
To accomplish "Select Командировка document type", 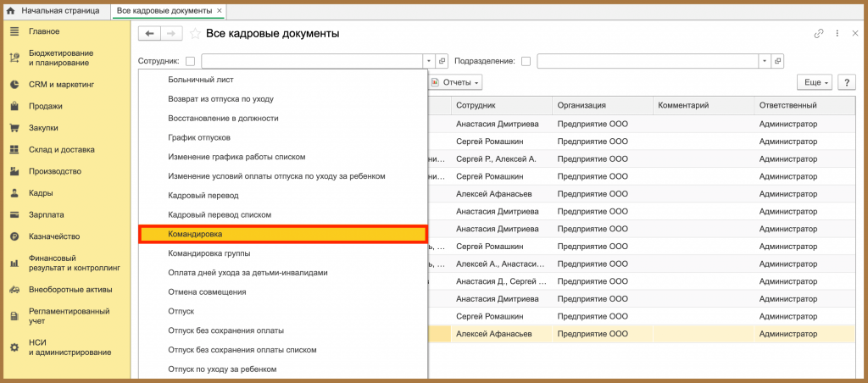I will [x=283, y=234].
